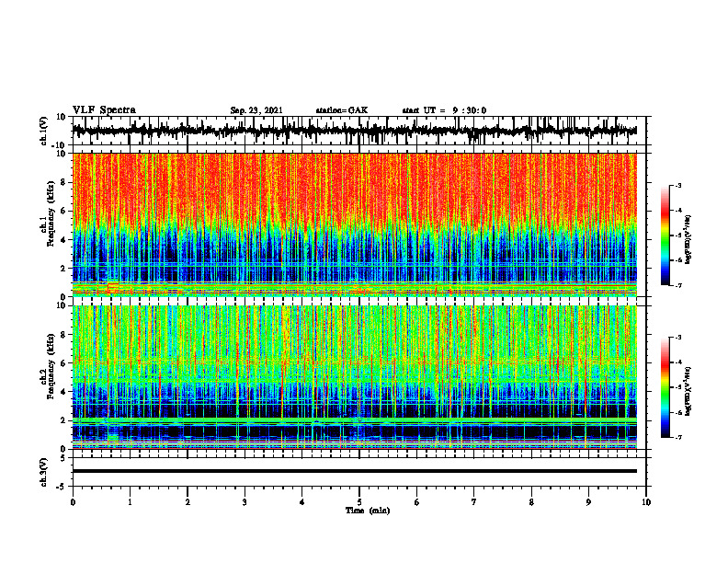The height and width of the screenshot is (563, 728).
Task: Click inside the ch.1 spectrogram red noise band
Action: 354,189
